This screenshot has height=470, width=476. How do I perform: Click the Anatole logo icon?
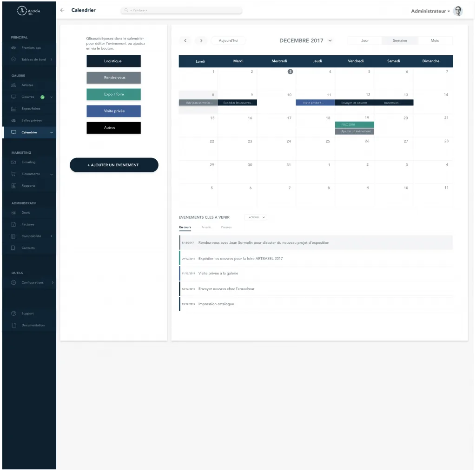(x=22, y=11)
